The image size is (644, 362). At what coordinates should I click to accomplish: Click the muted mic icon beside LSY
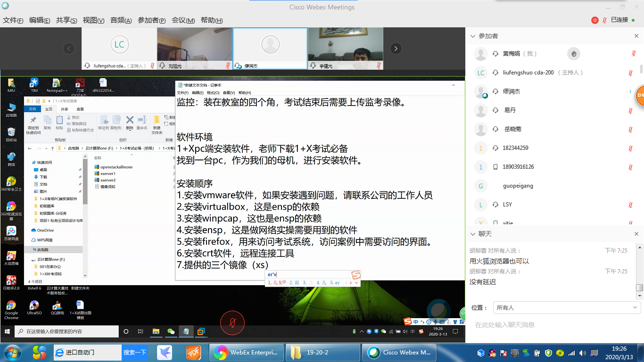(630, 205)
